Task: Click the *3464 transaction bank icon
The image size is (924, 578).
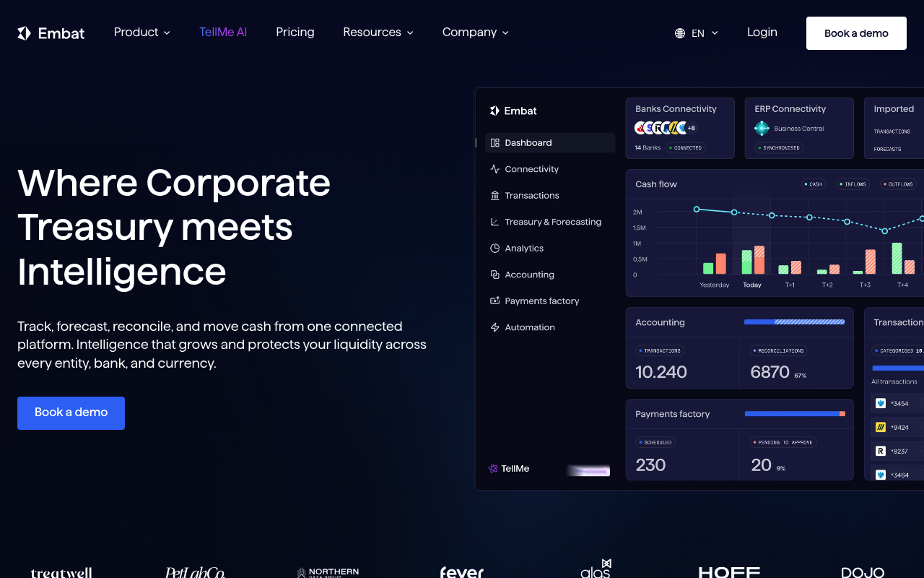Action: [881, 475]
